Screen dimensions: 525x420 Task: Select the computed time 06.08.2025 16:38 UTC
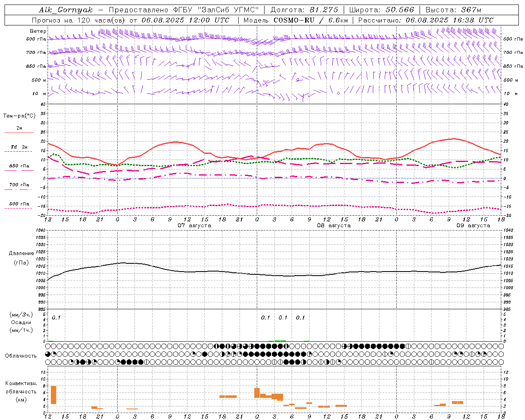450,20
